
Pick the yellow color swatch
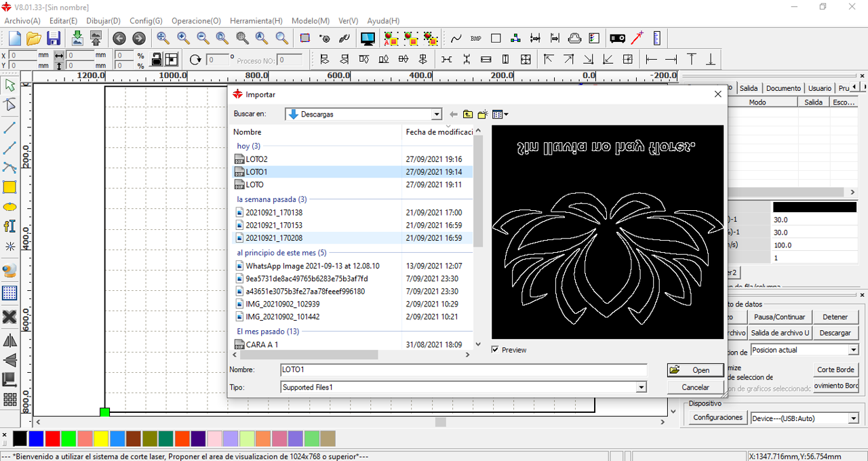[x=102, y=439]
